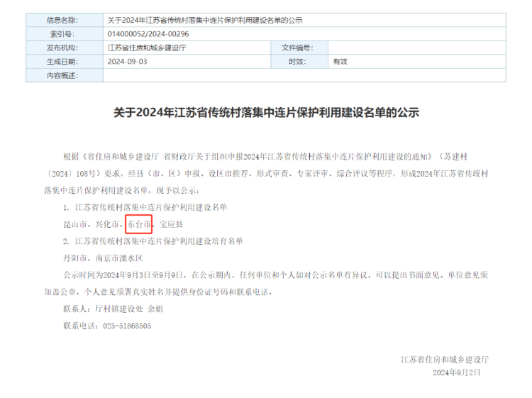Click 丹阳市 in the cultivation list
Screen dimensions: 532x398
pos(75,258)
